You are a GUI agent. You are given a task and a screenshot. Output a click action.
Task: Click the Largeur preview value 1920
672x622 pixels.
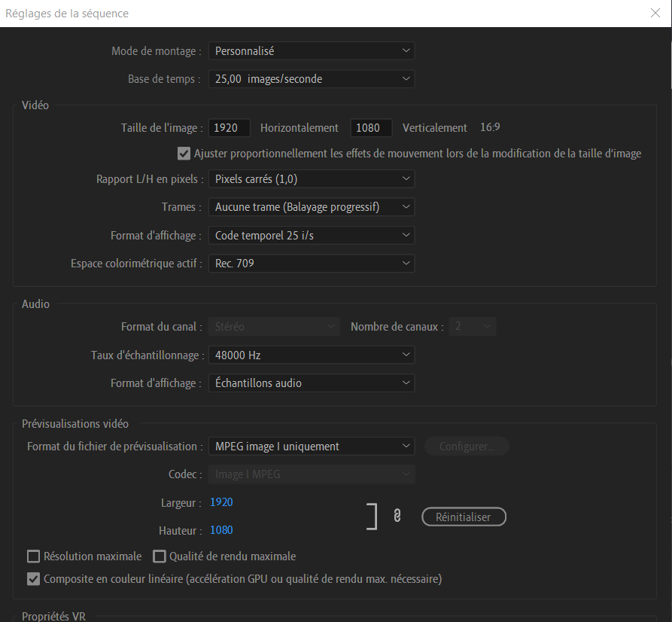click(x=221, y=502)
